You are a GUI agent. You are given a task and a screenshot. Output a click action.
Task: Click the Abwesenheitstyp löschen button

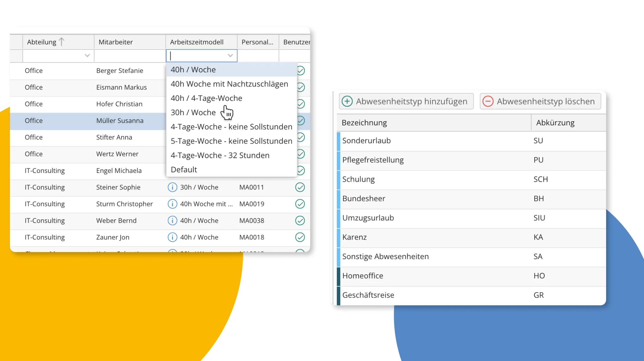(x=540, y=101)
